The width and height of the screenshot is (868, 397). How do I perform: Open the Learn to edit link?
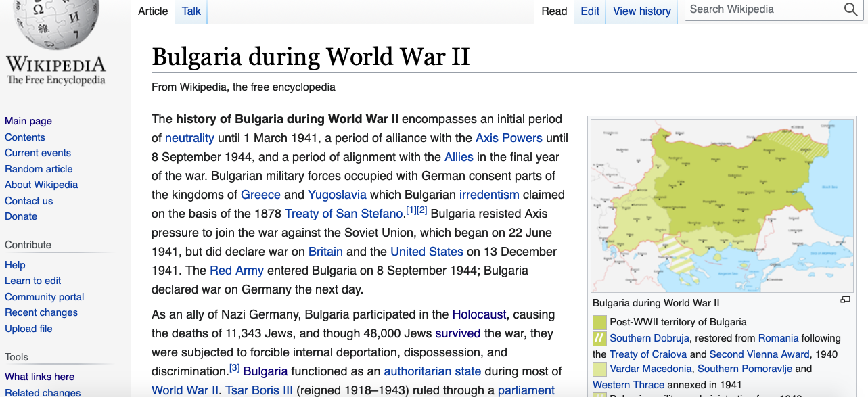(33, 281)
